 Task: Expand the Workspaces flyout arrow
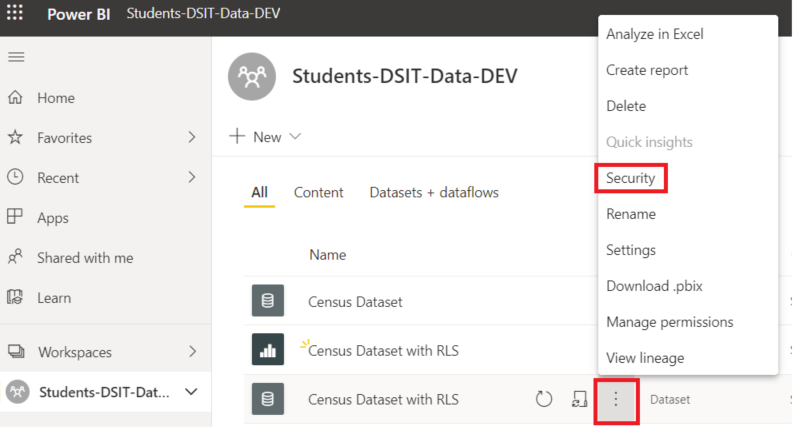point(192,352)
